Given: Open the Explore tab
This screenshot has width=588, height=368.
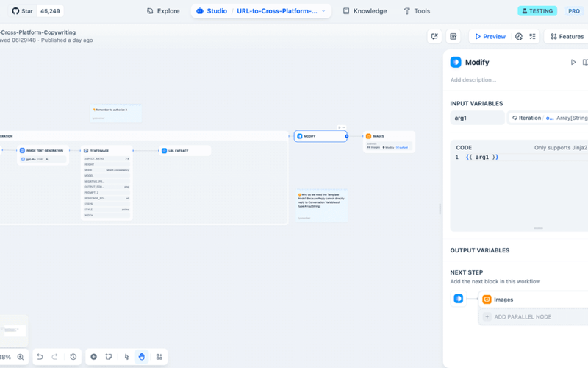Looking at the screenshot, I should tap(163, 11).
